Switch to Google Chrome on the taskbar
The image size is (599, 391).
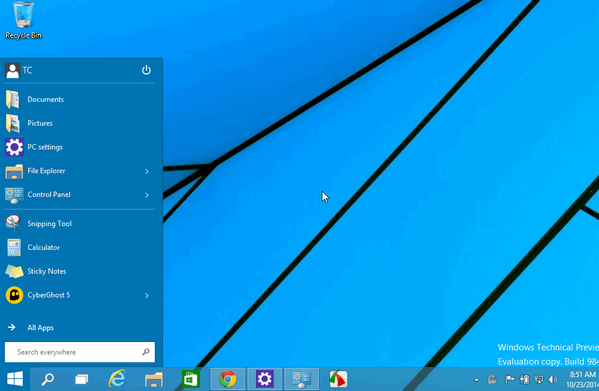(x=228, y=379)
